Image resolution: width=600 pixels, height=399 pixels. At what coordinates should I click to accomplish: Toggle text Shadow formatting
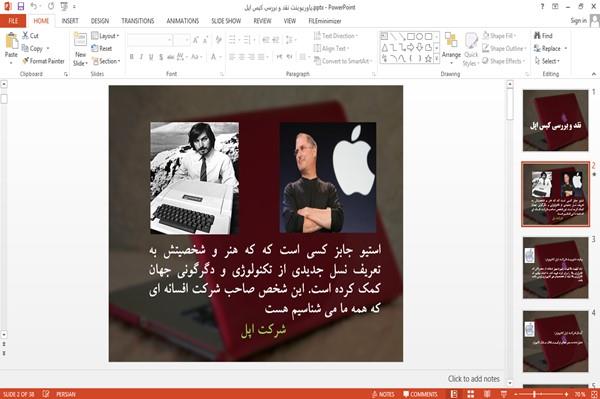click(161, 57)
